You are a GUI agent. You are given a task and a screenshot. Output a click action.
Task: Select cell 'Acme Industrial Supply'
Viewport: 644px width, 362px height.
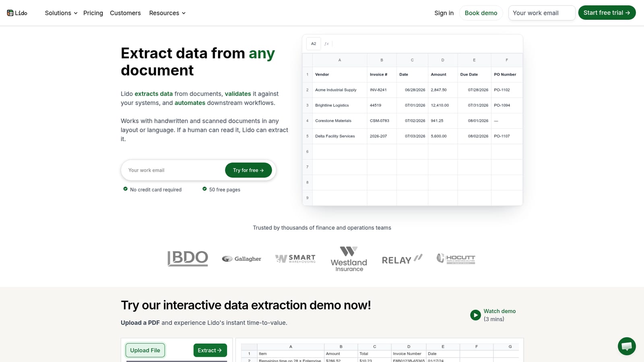tap(340, 90)
